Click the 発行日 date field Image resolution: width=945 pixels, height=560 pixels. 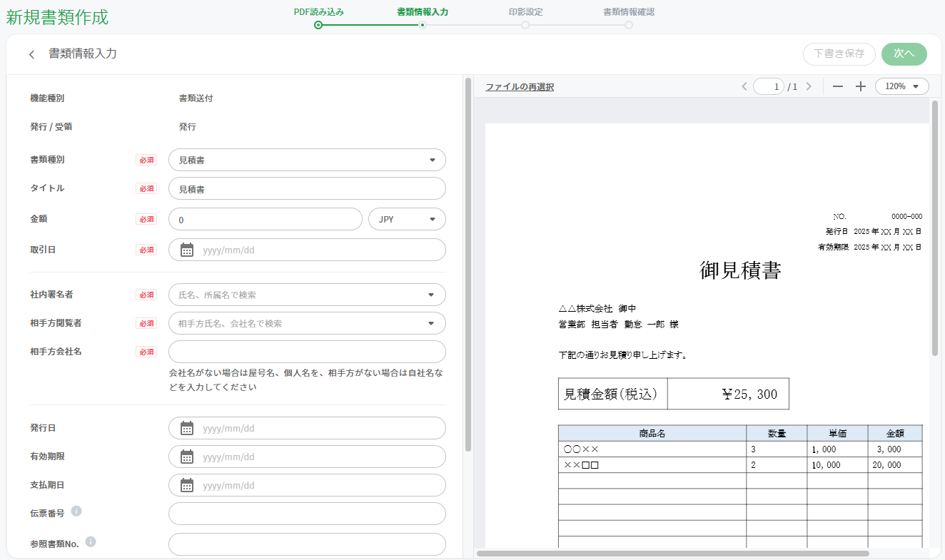click(x=307, y=428)
